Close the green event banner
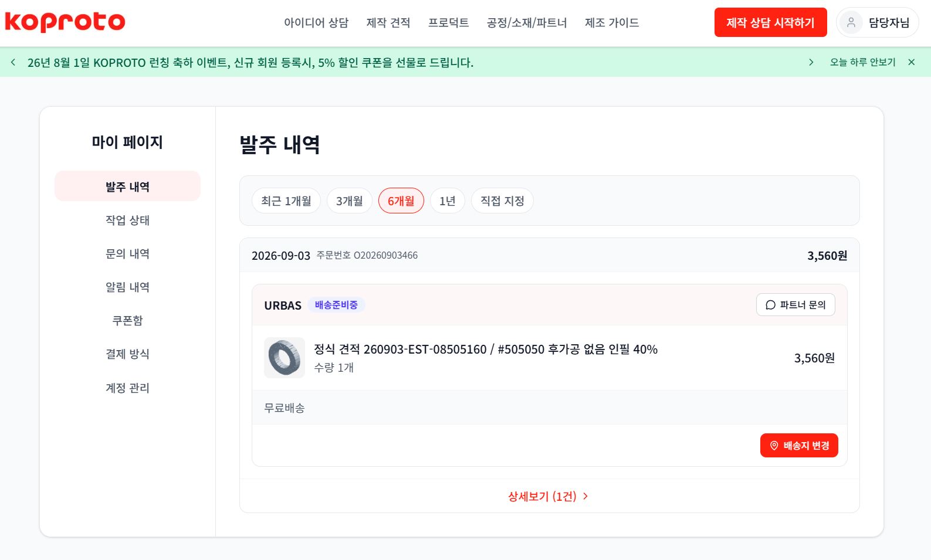931x560 pixels. click(x=911, y=62)
